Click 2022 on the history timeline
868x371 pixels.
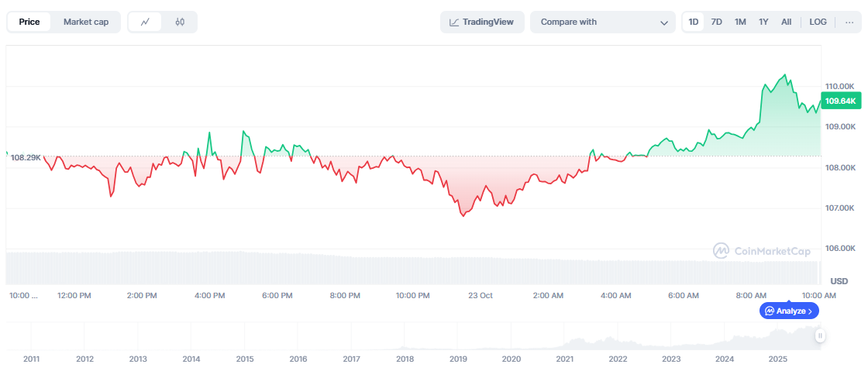[x=618, y=359]
